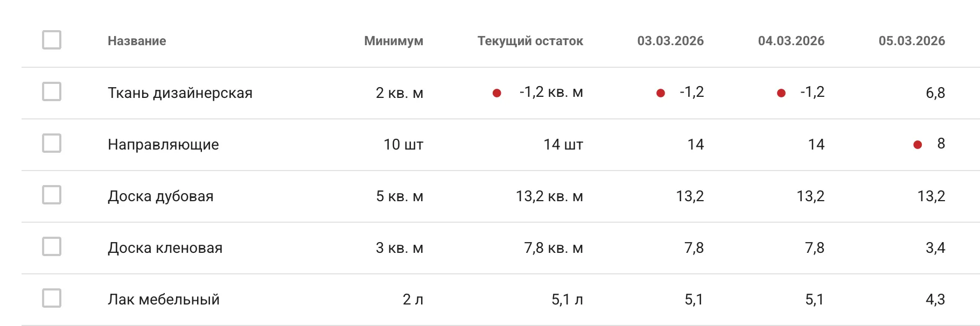Open the Ткань дизайнерская material entry
This screenshot has height=326, width=980.
(x=179, y=92)
